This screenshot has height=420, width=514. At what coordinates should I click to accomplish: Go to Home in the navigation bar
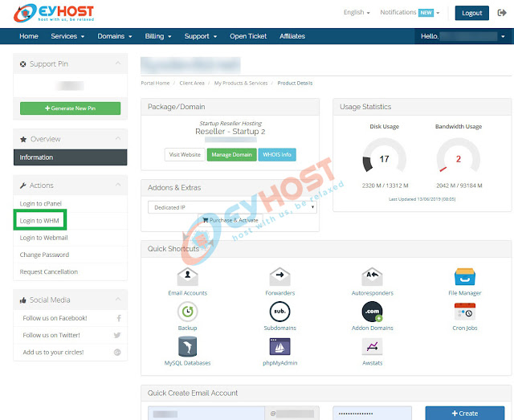(x=29, y=36)
